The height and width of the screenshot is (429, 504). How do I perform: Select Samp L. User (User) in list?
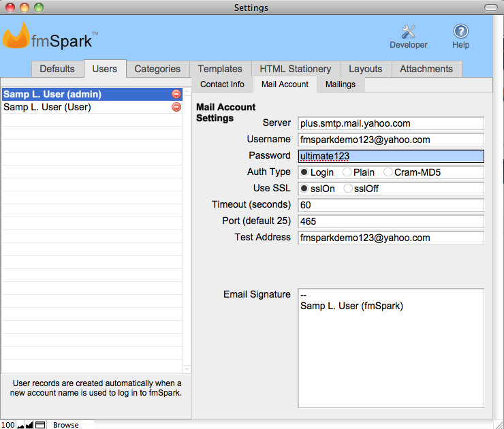coord(48,107)
